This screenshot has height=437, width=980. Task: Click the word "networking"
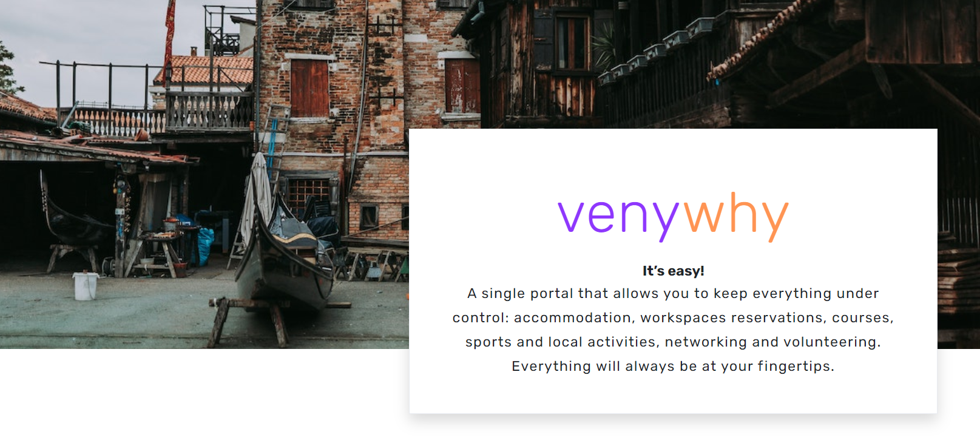pyautogui.click(x=706, y=342)
